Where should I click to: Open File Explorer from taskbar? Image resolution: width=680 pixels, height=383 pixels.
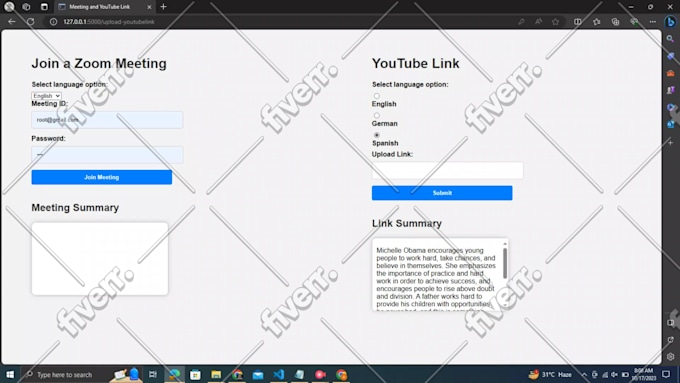point(216,374)
